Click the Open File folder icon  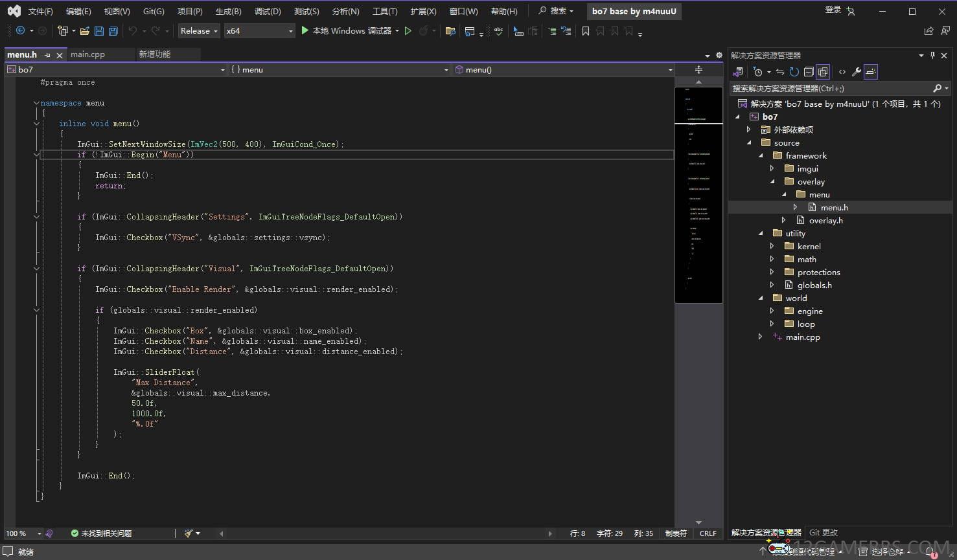click(84, 31)
